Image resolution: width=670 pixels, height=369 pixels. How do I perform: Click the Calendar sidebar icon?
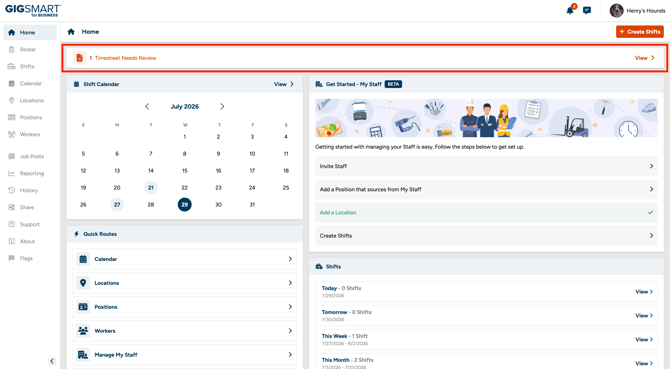(12, 83)
